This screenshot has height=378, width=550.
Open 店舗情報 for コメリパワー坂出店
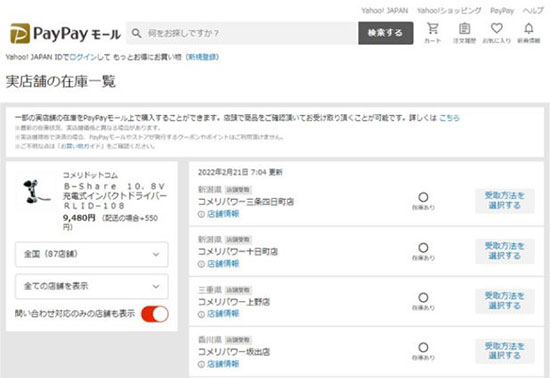pyautogui.click(x=223, y=364)
